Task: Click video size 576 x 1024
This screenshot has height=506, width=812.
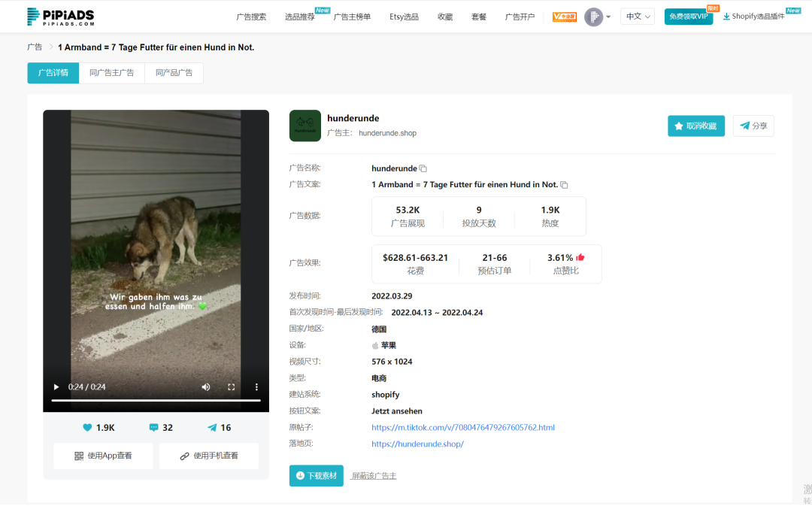Action: click(392, 362)
